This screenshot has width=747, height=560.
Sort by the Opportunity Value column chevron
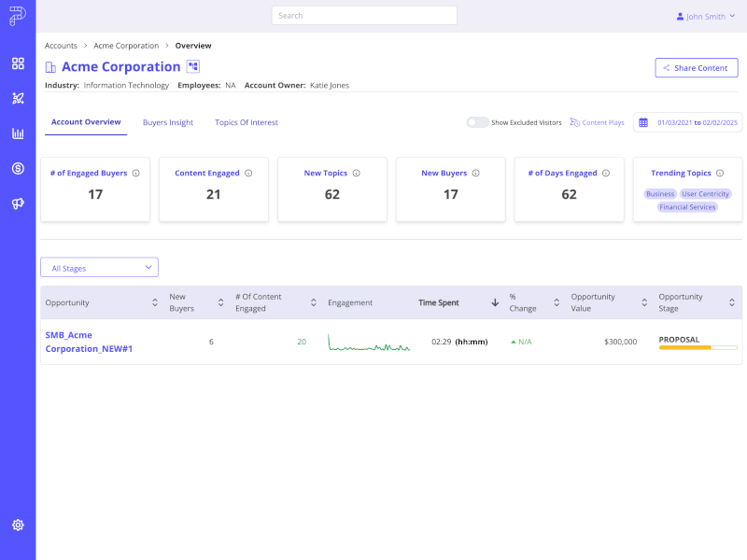pos(643,302)
